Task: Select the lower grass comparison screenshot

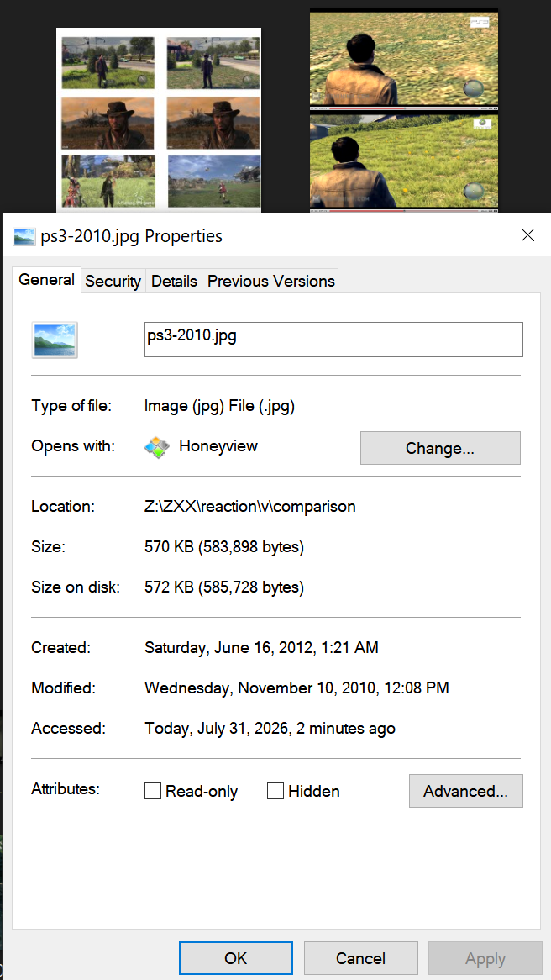Action: 404,161
